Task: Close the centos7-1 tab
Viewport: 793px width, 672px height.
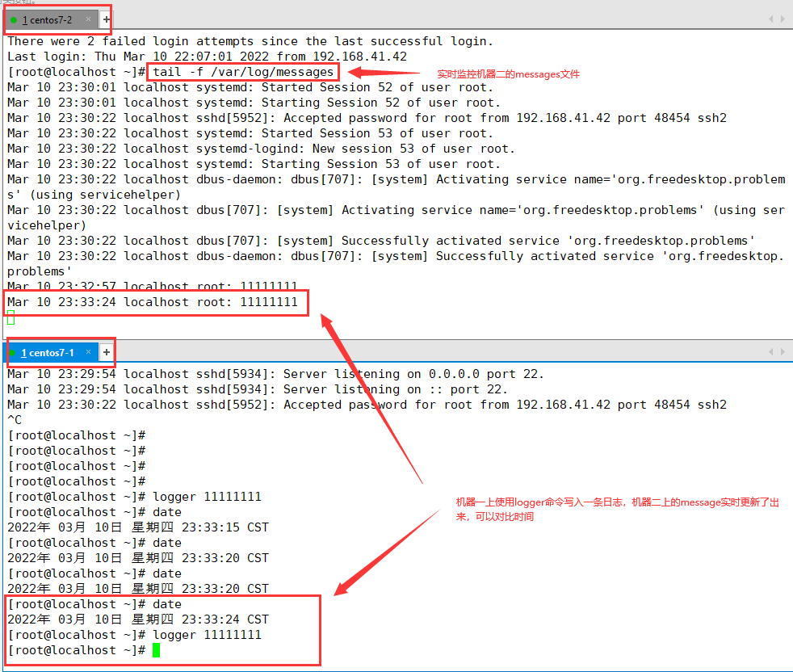Action: pyautogui.click(x=88, y=352)
